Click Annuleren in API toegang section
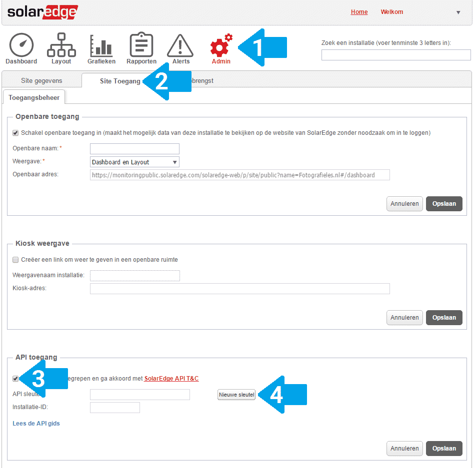476x468 pixels. click(404, 449)
